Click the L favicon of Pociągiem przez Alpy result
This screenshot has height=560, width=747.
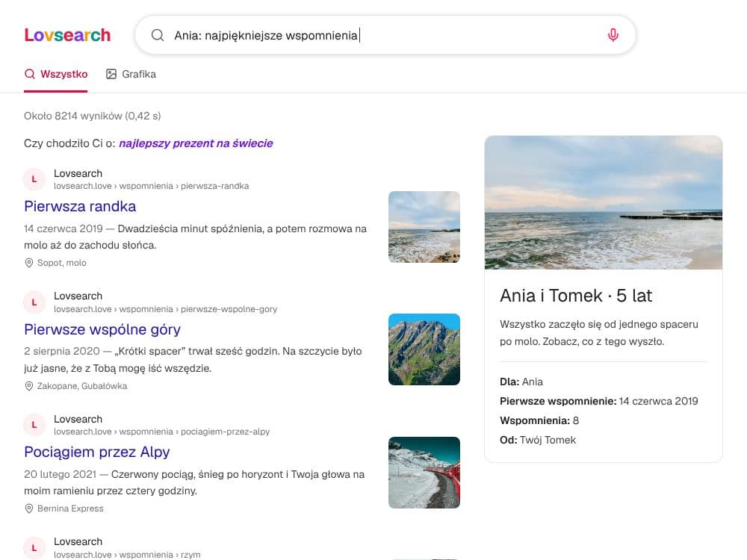pos(34,425)
